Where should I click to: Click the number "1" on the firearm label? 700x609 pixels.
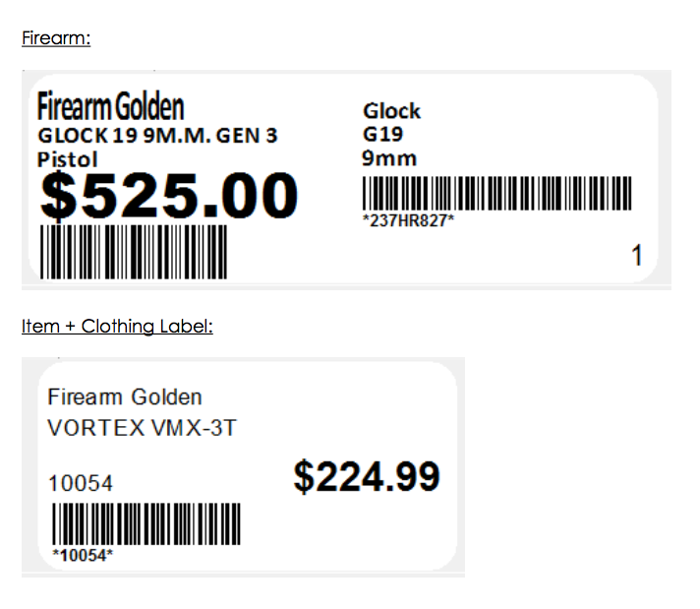coord(636,257)
